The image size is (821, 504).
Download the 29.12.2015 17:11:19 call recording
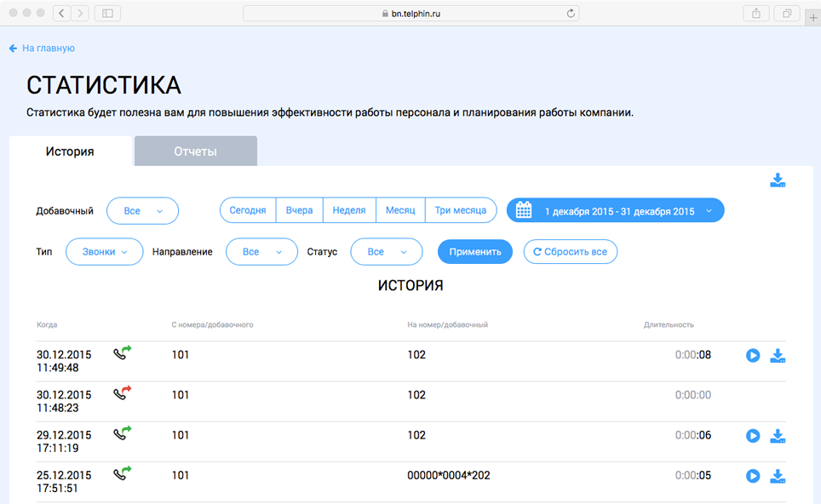pyautogui.click(x=777, y=436)
